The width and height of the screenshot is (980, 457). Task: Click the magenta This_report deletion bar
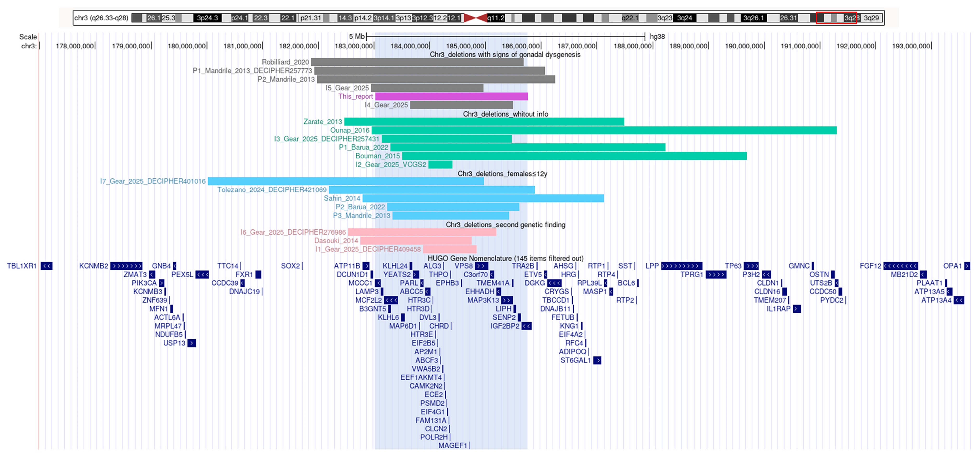[x=451, y=97]
